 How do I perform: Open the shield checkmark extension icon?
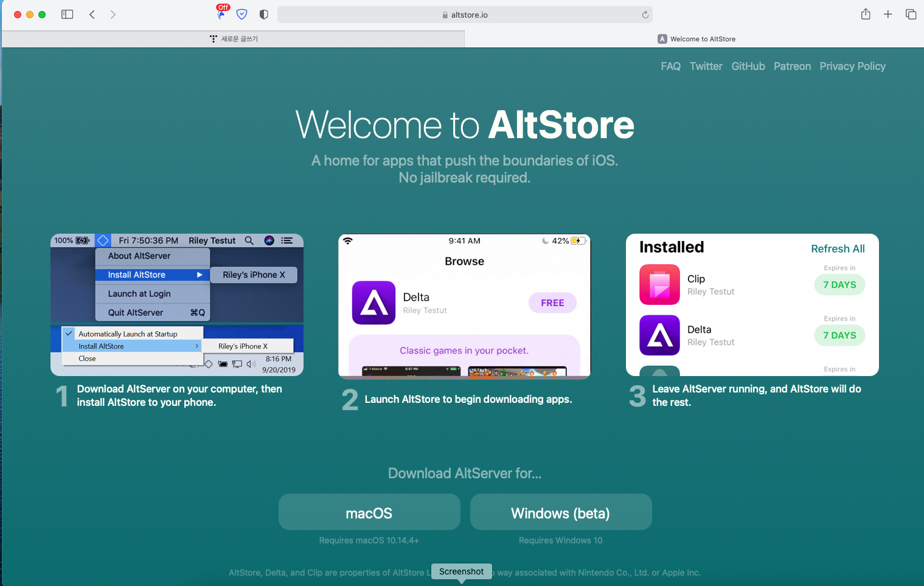[242, 15]
